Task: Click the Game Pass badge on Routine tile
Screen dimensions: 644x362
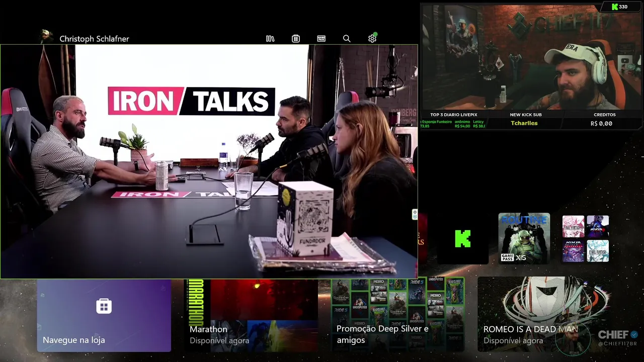Action: (x=507, y=257)
